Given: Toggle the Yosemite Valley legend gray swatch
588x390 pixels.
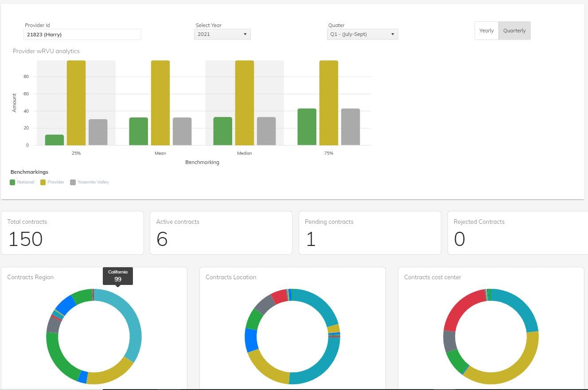Looking at the screenshot, I should [x=73, y=182].
